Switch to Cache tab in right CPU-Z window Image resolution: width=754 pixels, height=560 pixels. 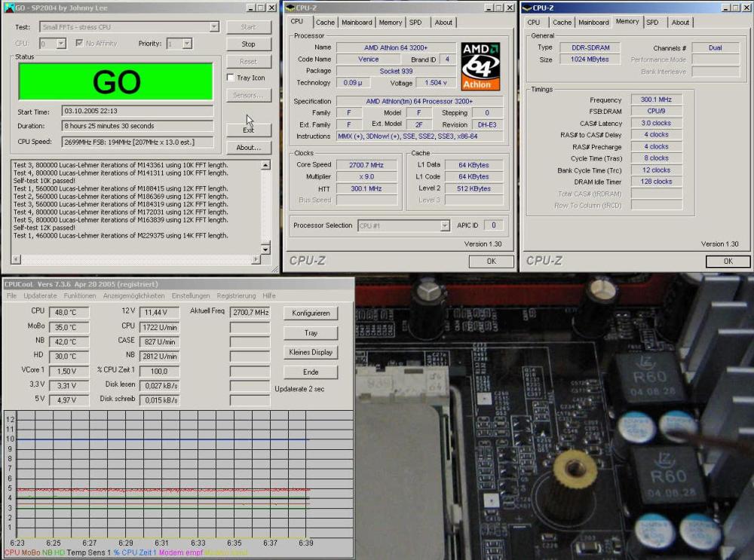coord(562,23)
